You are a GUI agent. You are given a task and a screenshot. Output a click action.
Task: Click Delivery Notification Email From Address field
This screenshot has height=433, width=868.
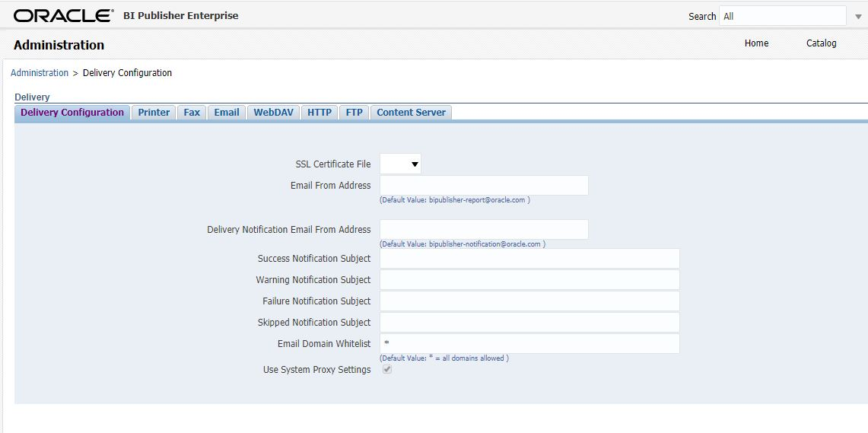pyautogui.click(x=484, y=229)
